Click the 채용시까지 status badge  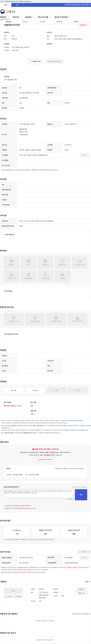[83, 25]
